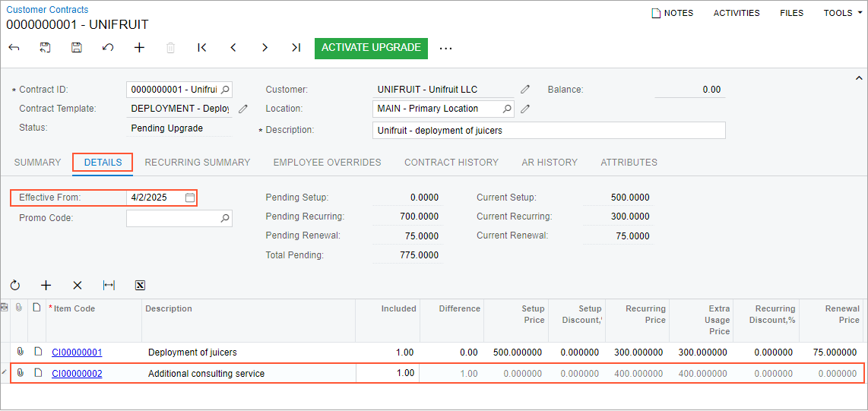
Task: Jump to the last contract record
Action: (x=296, y=48)
